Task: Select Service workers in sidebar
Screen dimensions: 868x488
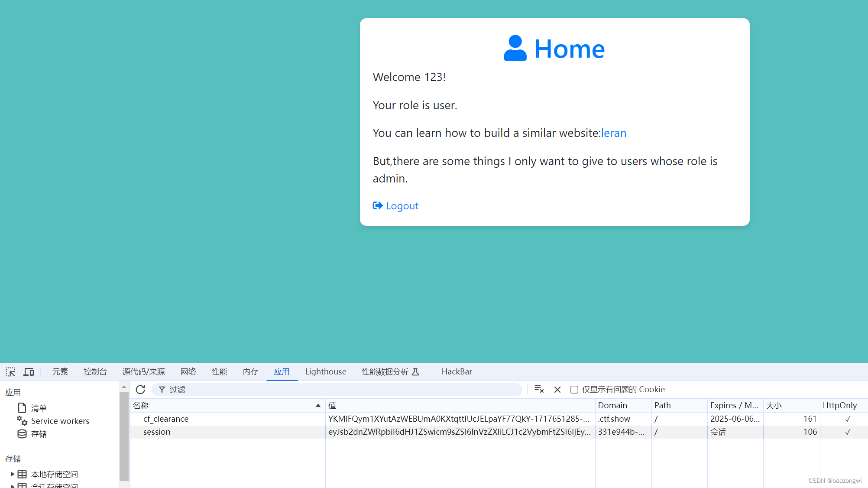Action: [x=60, y=420]
